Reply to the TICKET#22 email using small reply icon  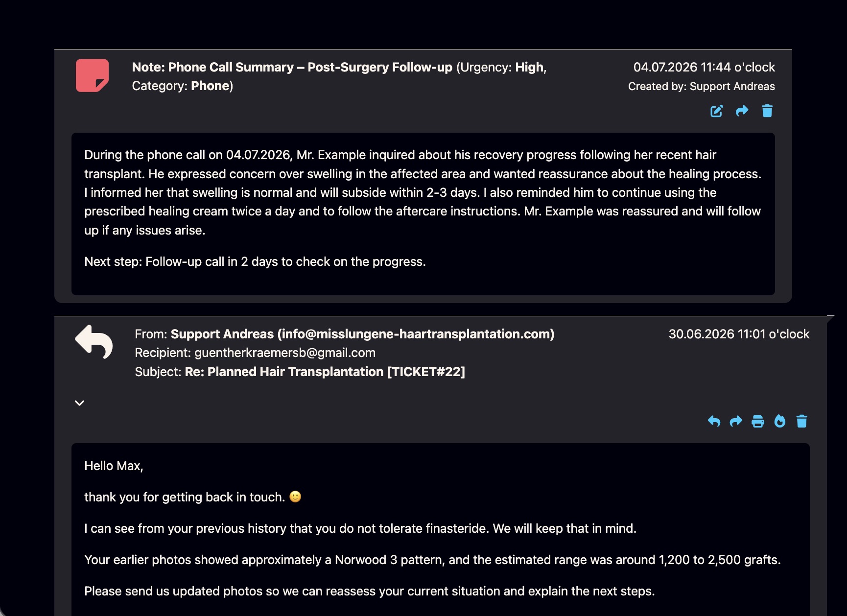click(714, 421)
